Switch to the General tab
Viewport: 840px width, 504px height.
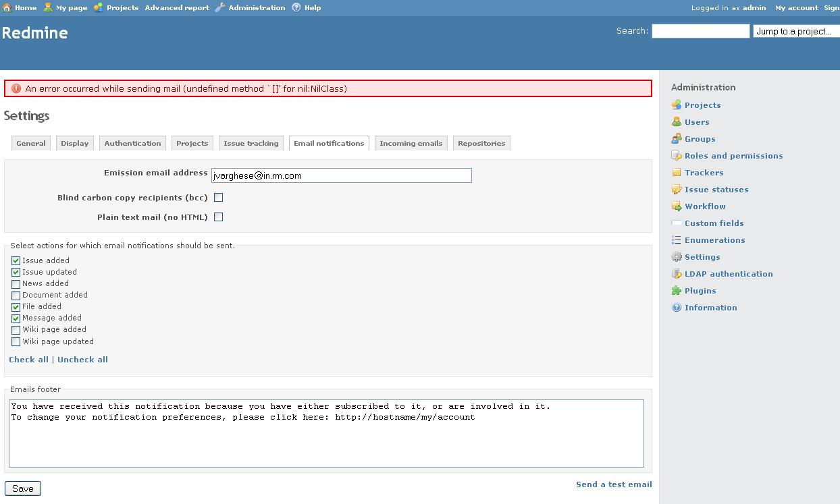coord(31,143)
